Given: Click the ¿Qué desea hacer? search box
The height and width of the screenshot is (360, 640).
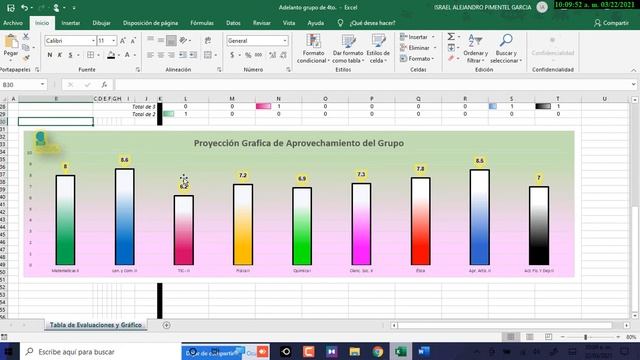Looking at the screenshot, I should point(372,23).
